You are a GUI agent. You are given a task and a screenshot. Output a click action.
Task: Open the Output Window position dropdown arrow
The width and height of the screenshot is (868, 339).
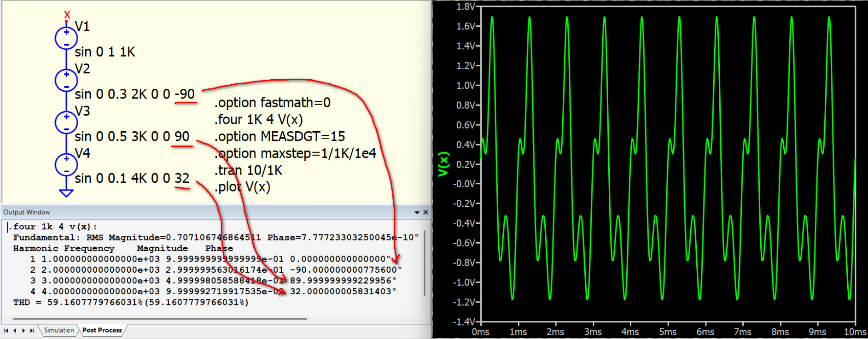pos(417,212)
